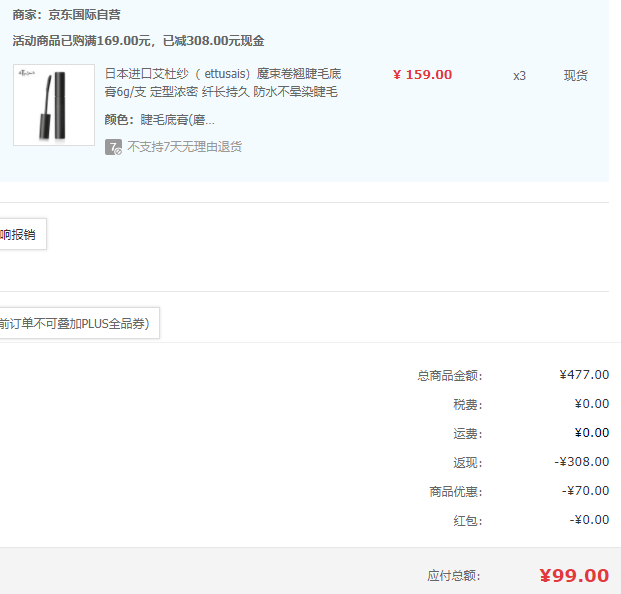Viewport: 621px width, 594px height.
Task: Click the 现货 stock status
Action: click(x=575, y=75)
